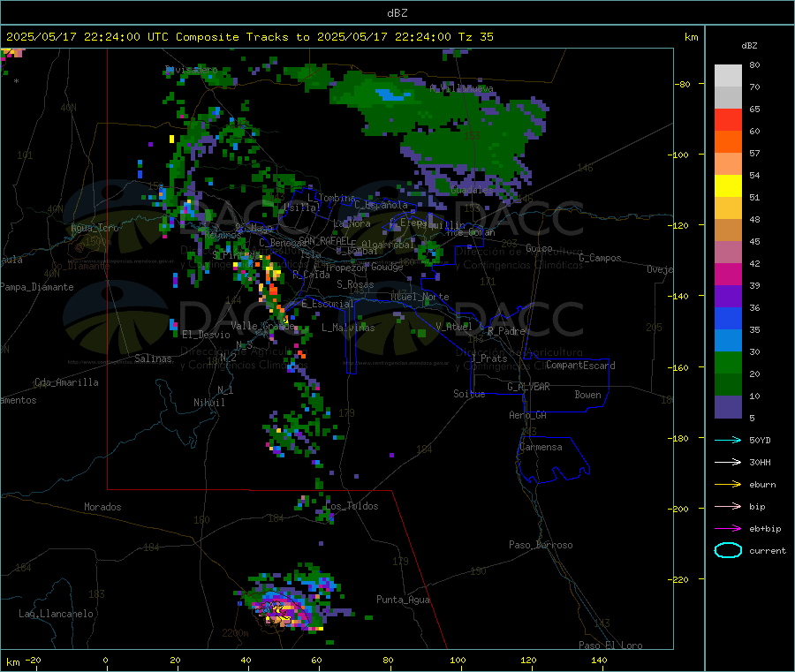
Task: Click the eburn yellow arrow legend icon
Action: 728,485
